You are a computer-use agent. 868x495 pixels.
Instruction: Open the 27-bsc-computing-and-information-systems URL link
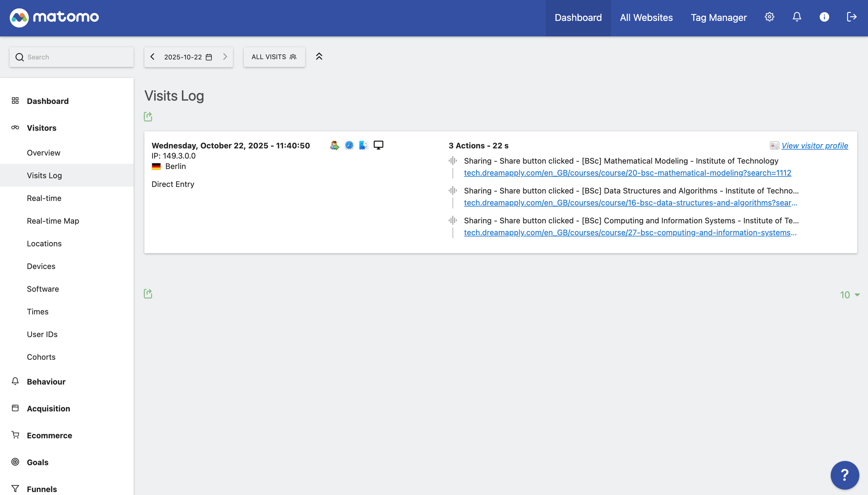click(x=630, y=233)
